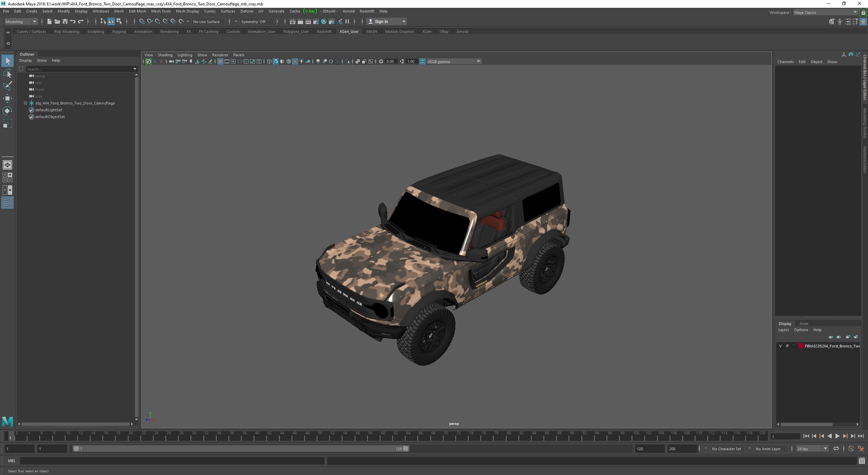Open the Workspace Maya Classic dropdown
868x475 pixels.
click(x=825, y=13)
